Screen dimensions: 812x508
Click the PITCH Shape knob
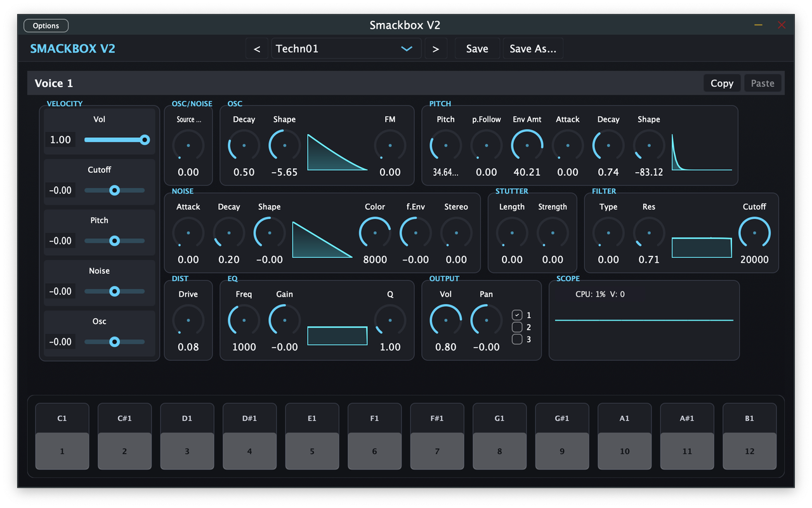pyautogui.click(x=649, y=145)
